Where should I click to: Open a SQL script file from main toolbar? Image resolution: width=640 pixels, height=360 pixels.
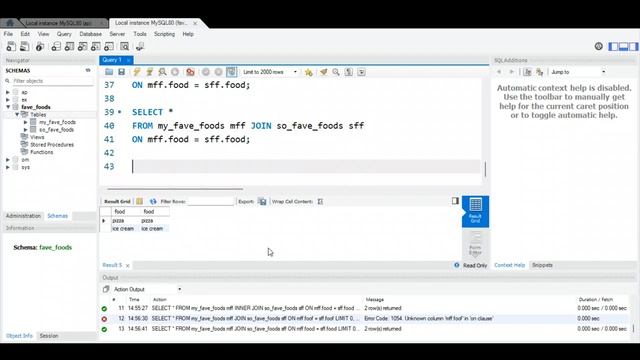pos(24,47)
